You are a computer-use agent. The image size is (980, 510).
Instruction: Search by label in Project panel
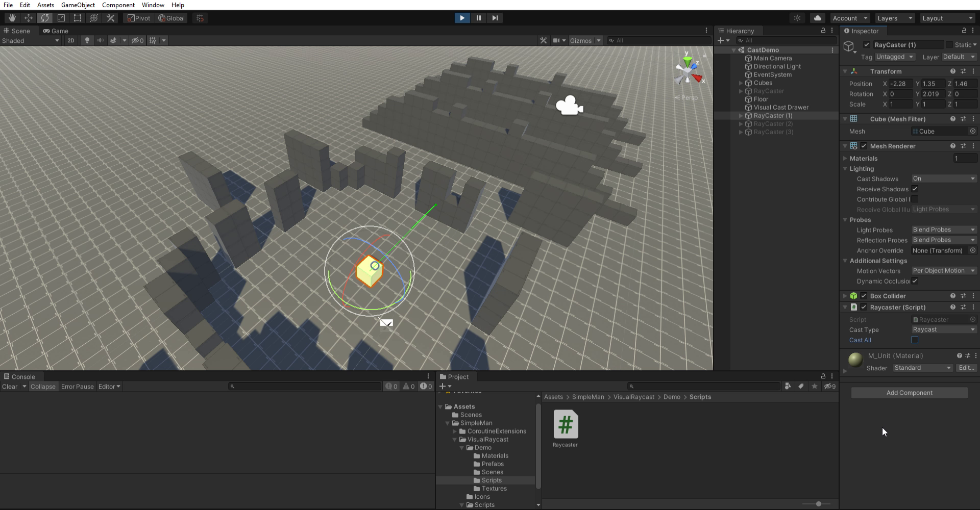point(801,386)
